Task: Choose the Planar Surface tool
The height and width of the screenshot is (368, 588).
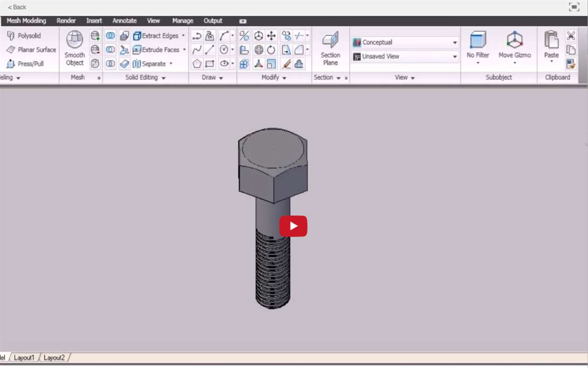Action: coord(31,50)
